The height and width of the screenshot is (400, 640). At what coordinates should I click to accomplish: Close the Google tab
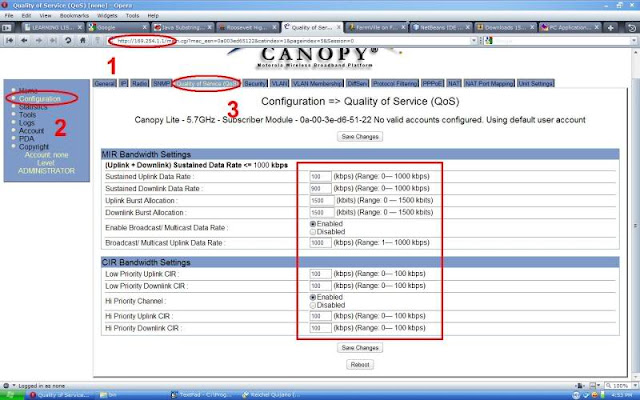tap(144, 27)
